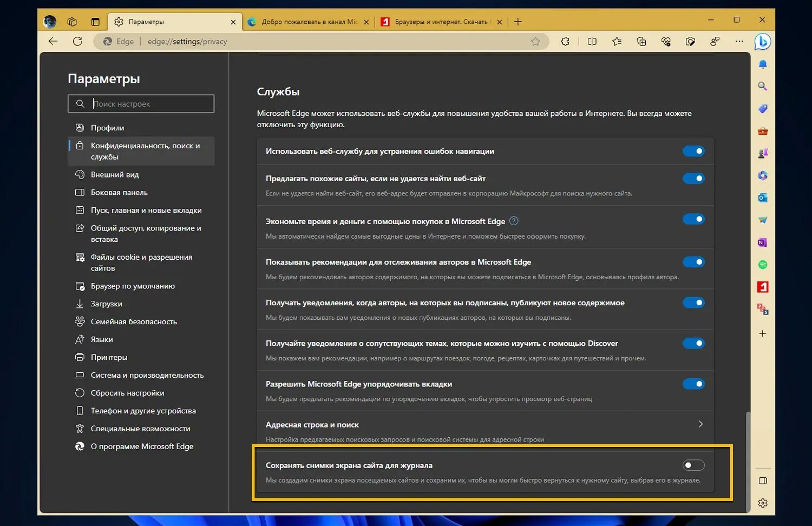The image size is (812, 526).
Task: Open Search magnifier in Edge sidebar
Action: coord(763,86)
